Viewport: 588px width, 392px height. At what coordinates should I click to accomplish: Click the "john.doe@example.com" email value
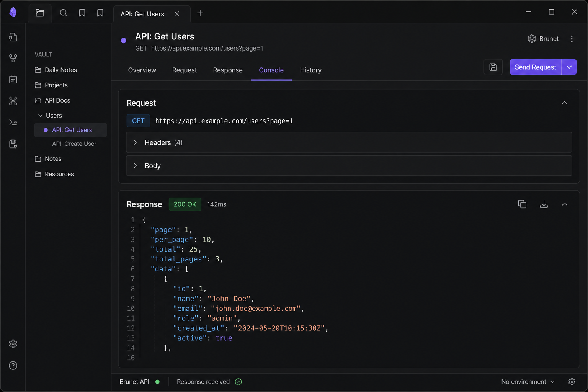pos(256,309)
